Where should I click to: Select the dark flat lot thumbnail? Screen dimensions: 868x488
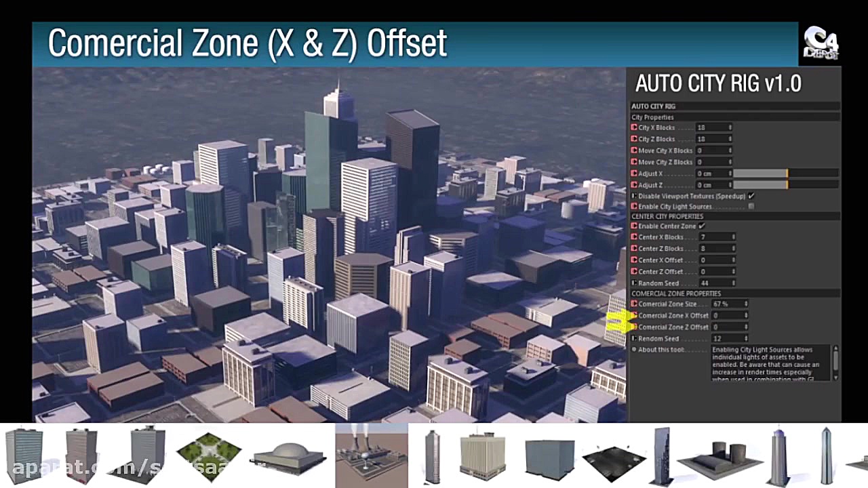[x=614, y=464]
